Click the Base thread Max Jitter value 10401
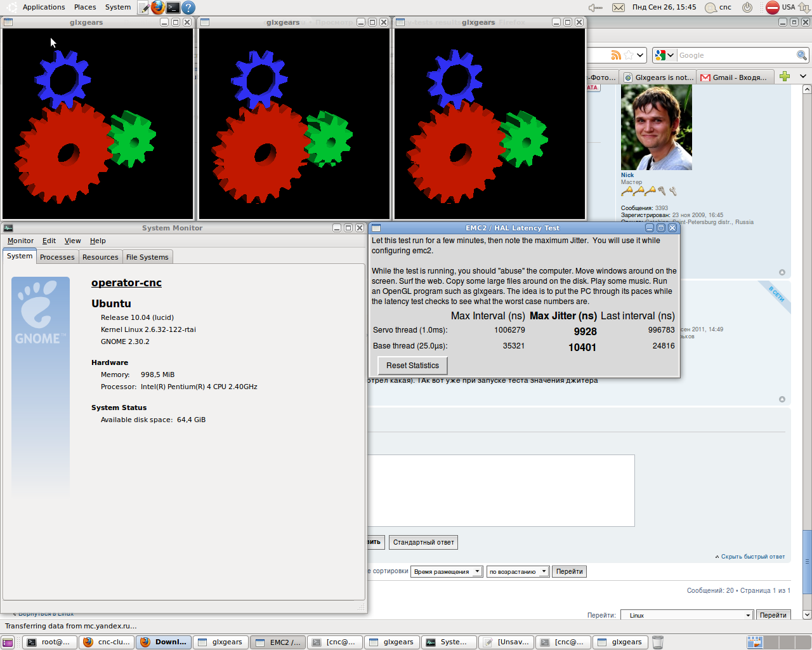Viewport: 812px width, 650px height. click(582, 347)
